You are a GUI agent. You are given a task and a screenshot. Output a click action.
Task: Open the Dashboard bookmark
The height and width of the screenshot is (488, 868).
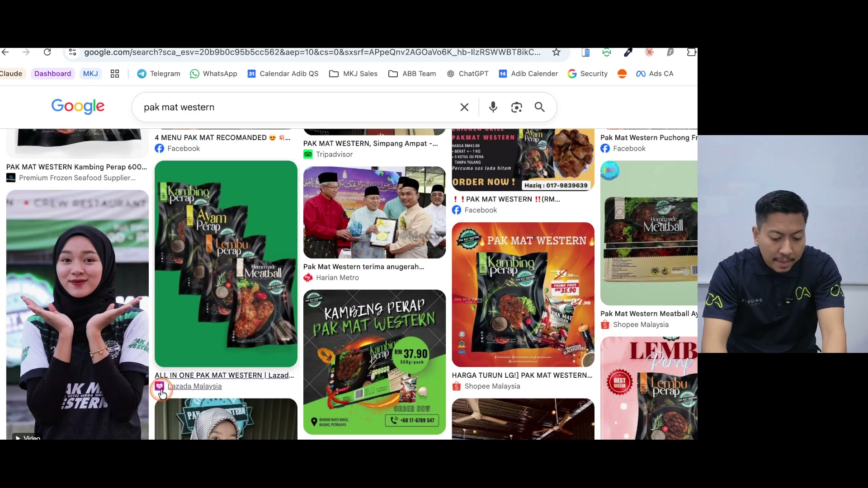tap(52, 74)
